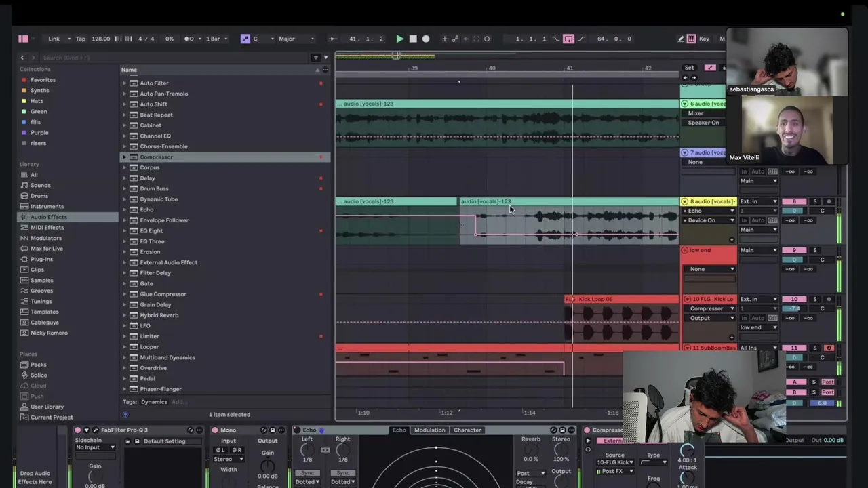Image resolution: width=868 pixels, height=488 pixels.
Task: Expand the Auto Filter device
Action: [124, 83]
